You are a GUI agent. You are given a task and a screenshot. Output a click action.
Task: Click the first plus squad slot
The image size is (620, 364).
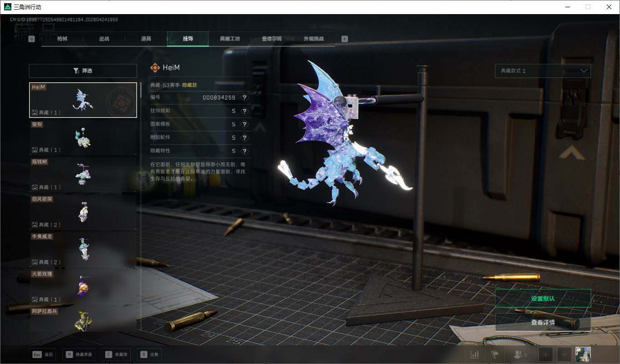[546, 354]
